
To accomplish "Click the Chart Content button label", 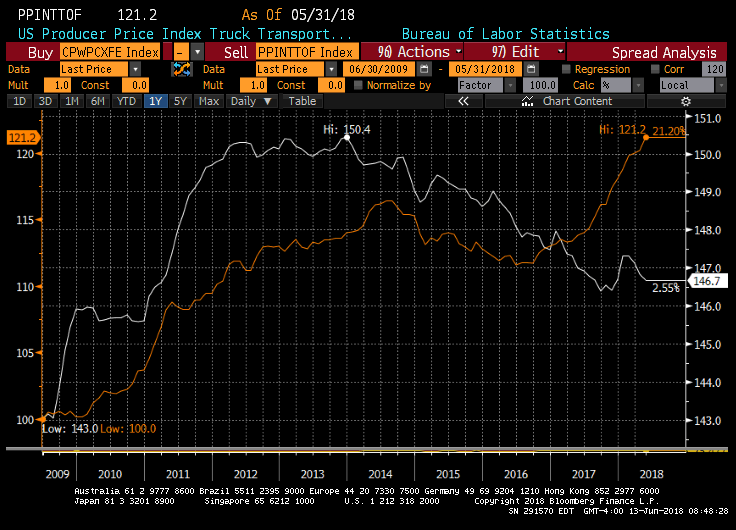I will tap(577, 101).
